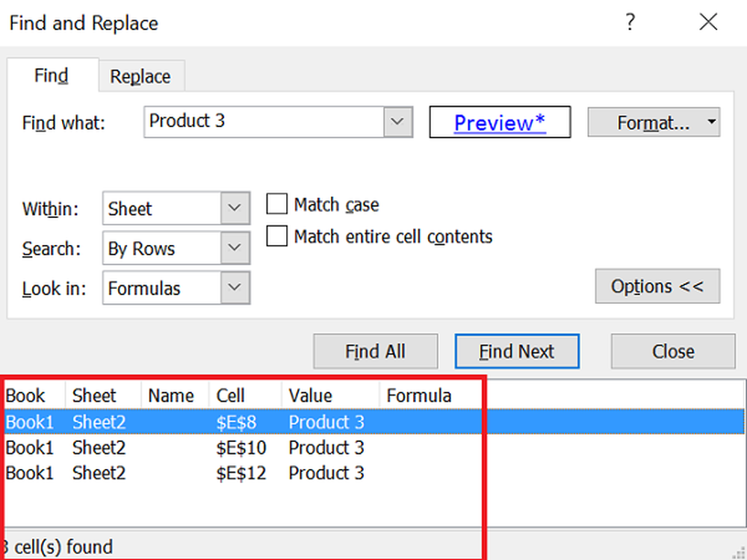This screenshot has width=747, height=560.
Task: Open the Format... button
Action: point(645,122)
